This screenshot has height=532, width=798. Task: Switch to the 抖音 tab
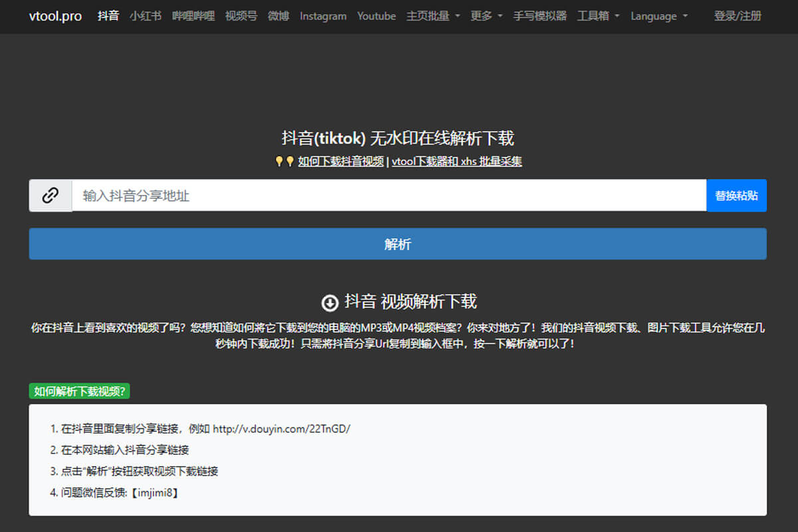coord(108,16)
